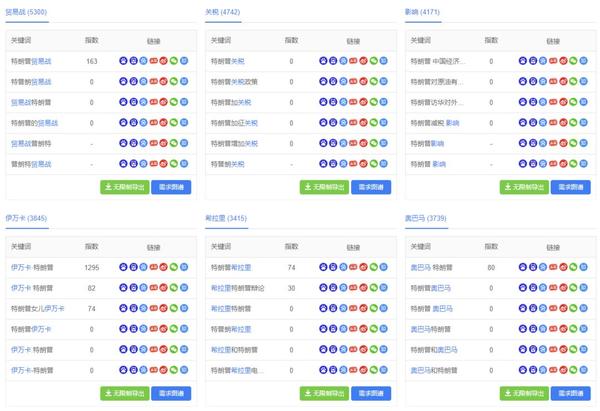This screenshot has width=600, height=411.
Task: Open keyword 特朗普和奥巴马
Action: pyautogui.click(x=434, y=350)
